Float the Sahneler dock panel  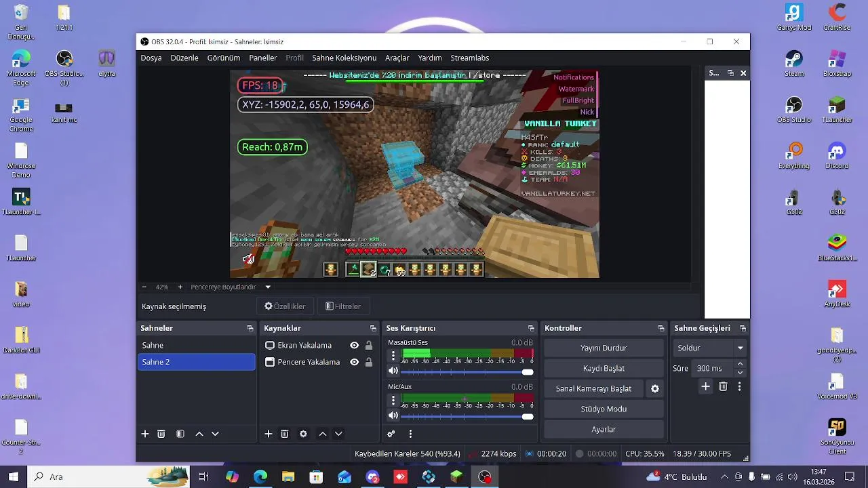pyautogui.click(x=250, y=328)
